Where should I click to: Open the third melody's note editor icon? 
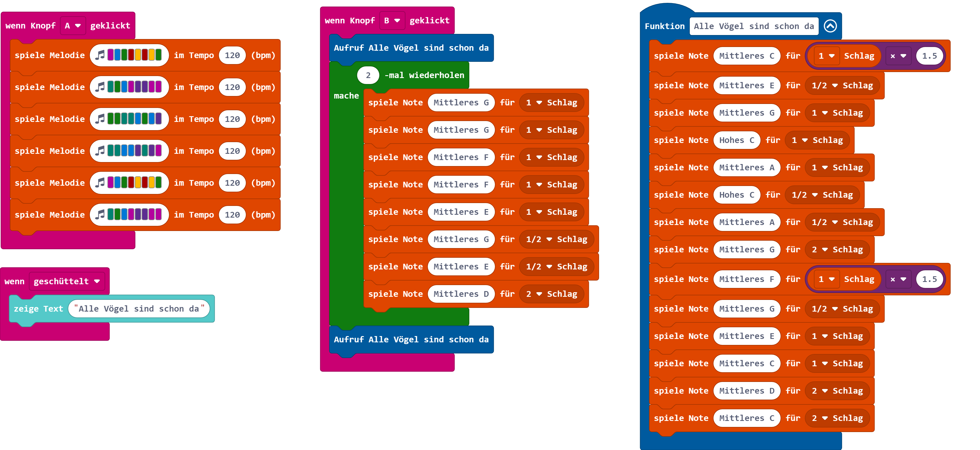tap(100, 119)
